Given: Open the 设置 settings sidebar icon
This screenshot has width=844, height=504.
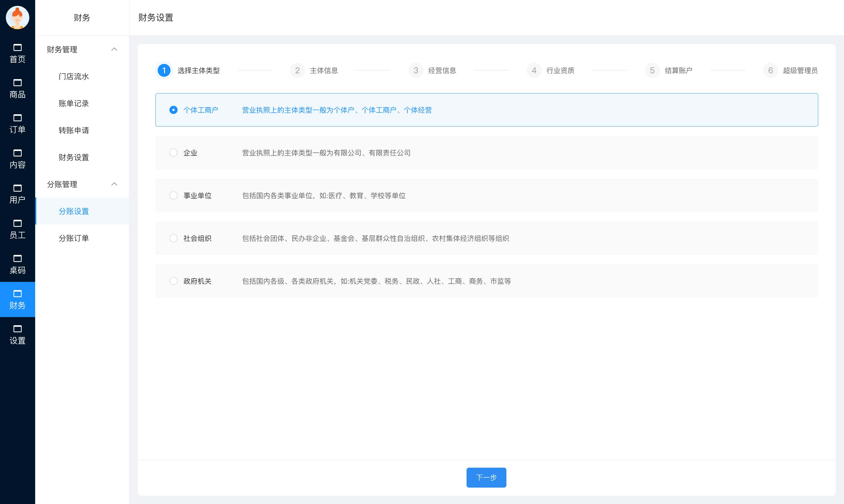Looking at the screenshot, I should 17,335.
